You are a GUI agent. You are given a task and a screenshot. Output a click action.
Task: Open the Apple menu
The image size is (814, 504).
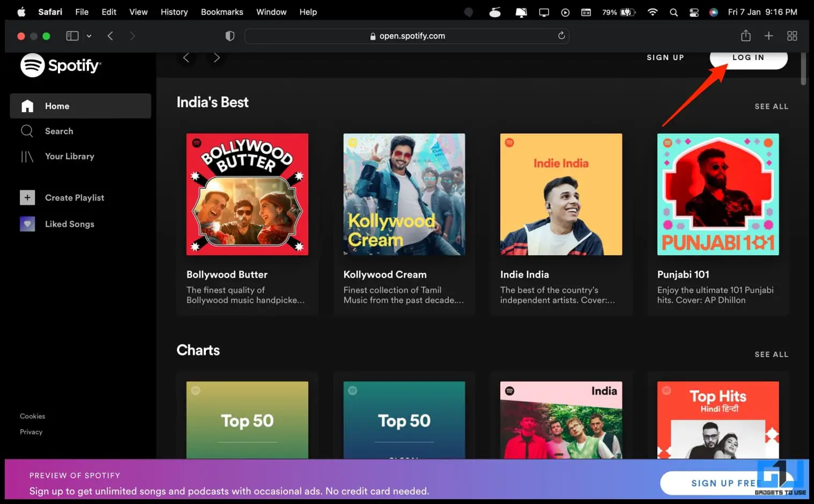click(21, 12)
